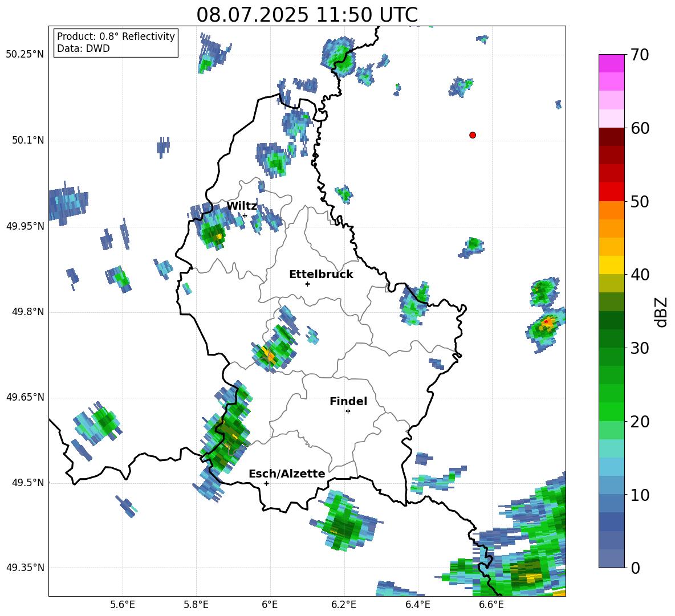Image resolution: width=675 pixels, height=616 pixels.
Task: Click the Wiltz station cross marker
Action: pos(245,215)
